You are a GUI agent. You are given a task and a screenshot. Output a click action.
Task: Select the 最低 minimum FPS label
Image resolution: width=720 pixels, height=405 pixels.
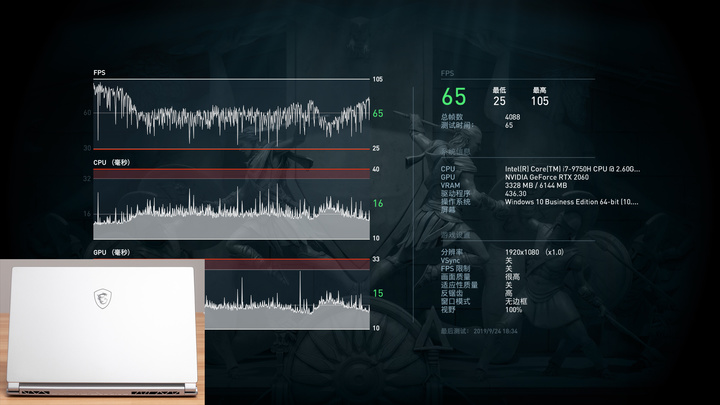[499, 90]
